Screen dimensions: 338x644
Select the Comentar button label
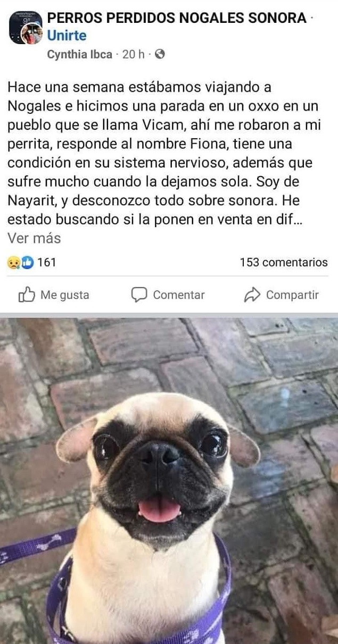pos(179,295)
